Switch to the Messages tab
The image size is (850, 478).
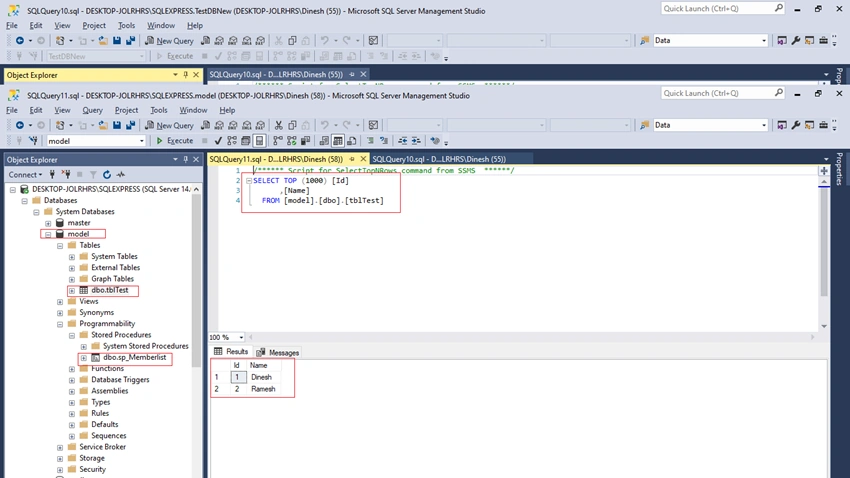[278, 352]
